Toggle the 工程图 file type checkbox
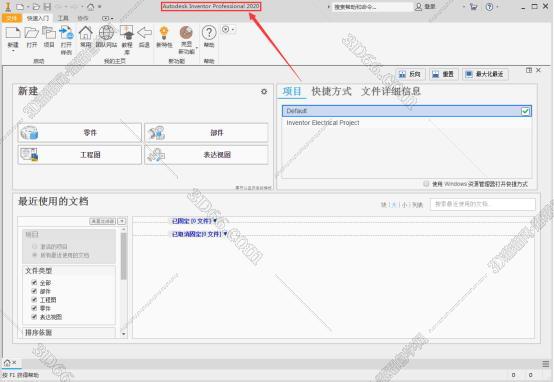The height and width of the screenshot is (382, 554). 34,299
